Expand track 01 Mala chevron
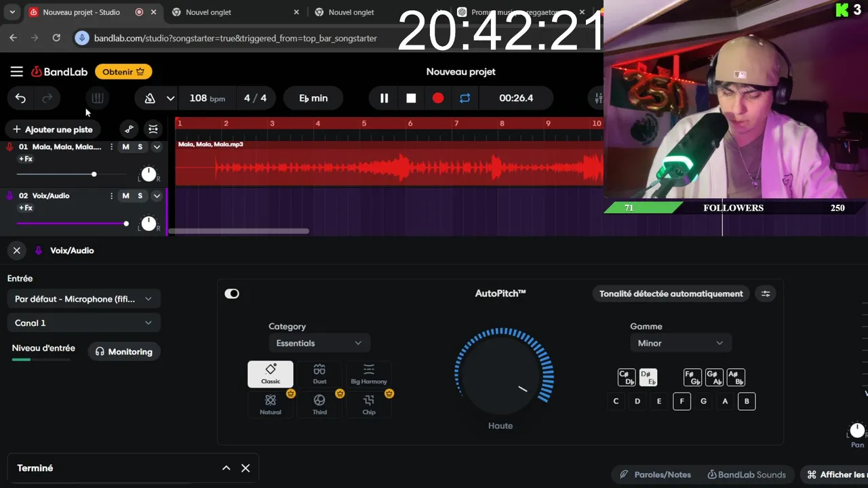The image size is (868, 488). tap(157, 147)
